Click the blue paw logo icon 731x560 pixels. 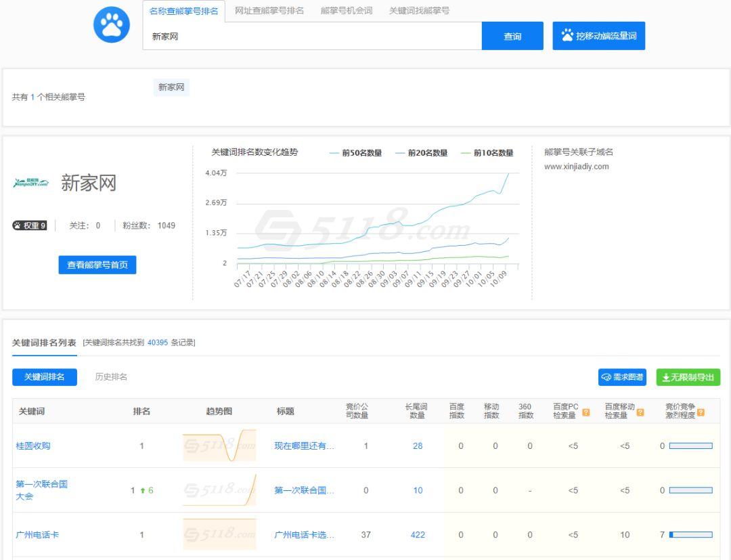[112, 24]
